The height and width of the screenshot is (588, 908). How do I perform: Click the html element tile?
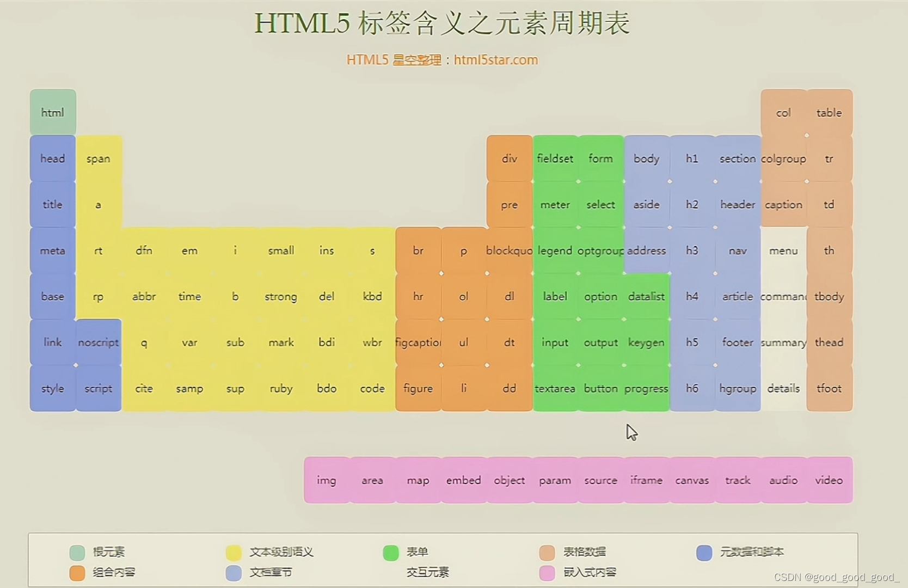53,113
